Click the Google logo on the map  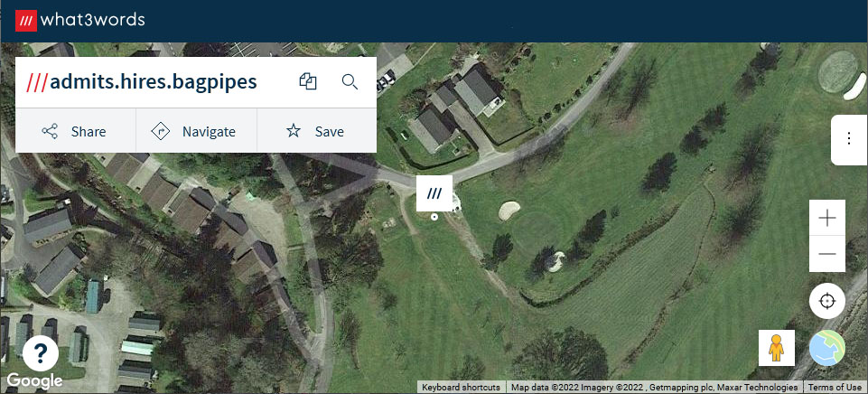click(34, 380)
